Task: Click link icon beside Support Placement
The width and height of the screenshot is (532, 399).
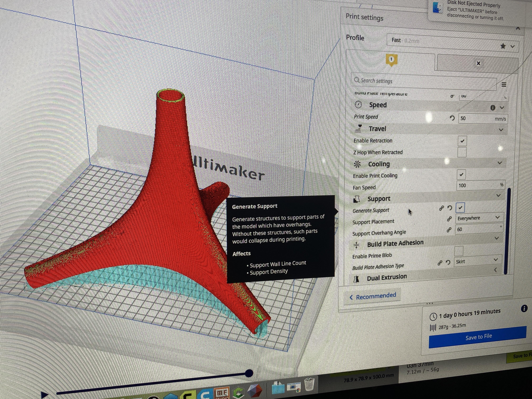Action: 449,219
